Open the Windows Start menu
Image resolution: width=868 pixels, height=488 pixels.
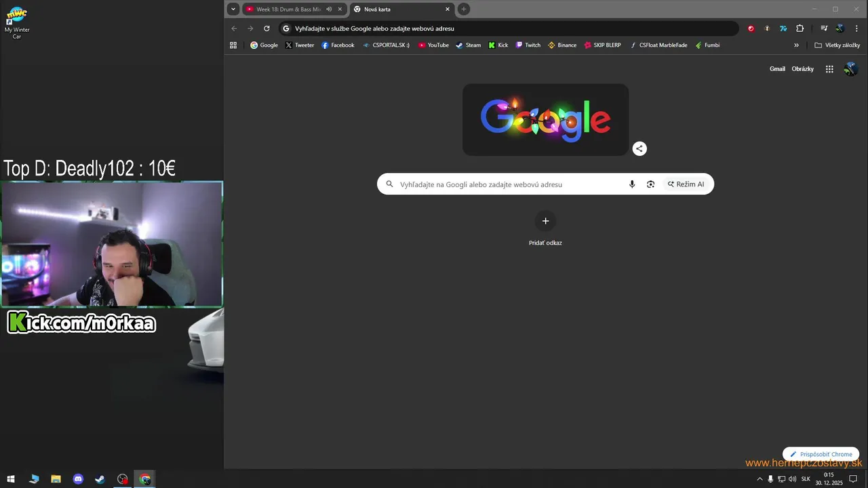(11, 479)
